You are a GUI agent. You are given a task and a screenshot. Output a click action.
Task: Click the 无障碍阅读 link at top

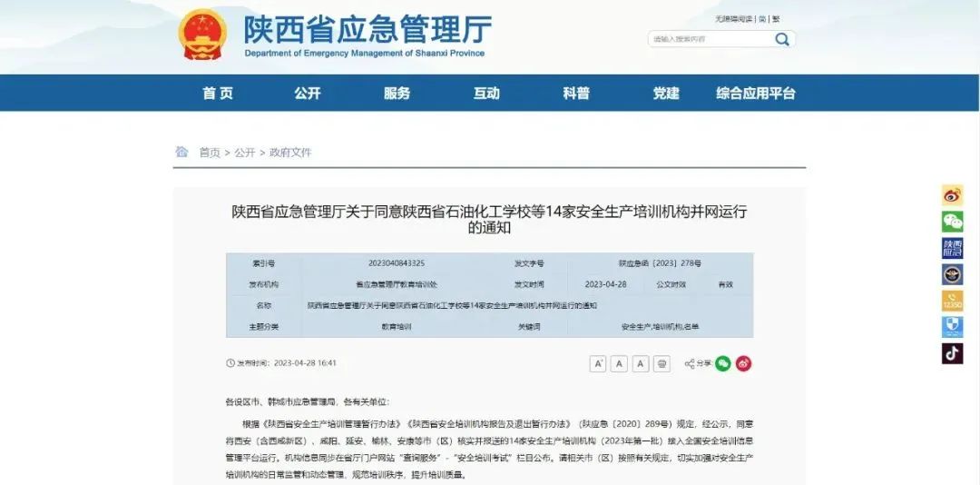734,19
